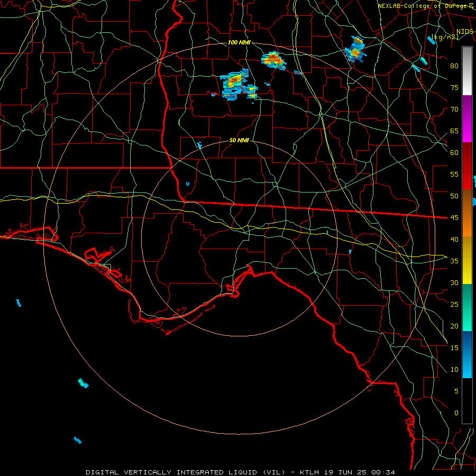Click the dark red segment of the color scale

(x=467, y=166)
